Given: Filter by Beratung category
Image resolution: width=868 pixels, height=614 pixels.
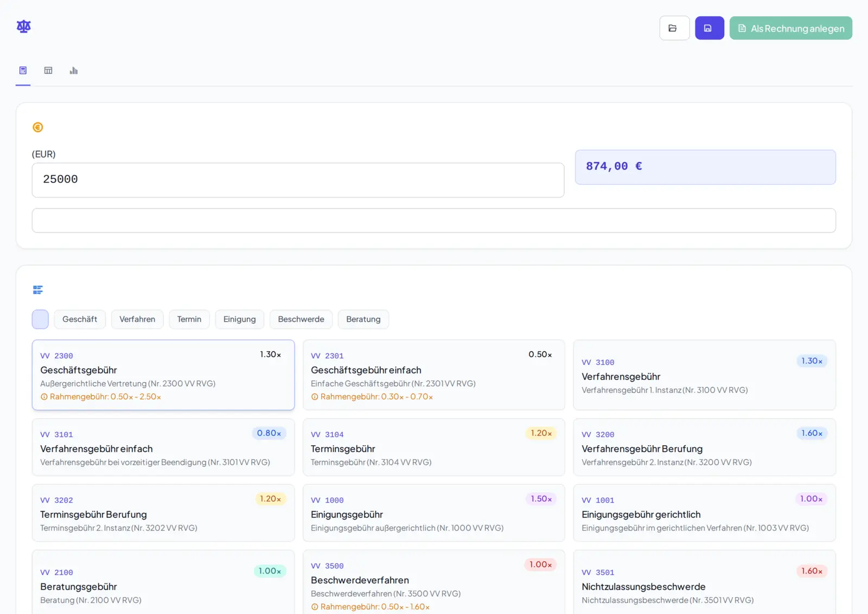Looking at the screenshot, I should 363,319.
